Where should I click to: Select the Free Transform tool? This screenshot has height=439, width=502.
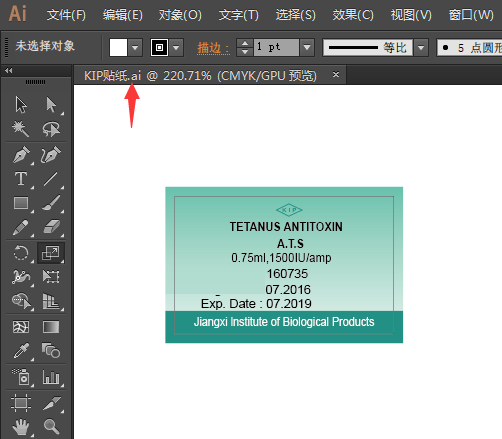(51, 277)
